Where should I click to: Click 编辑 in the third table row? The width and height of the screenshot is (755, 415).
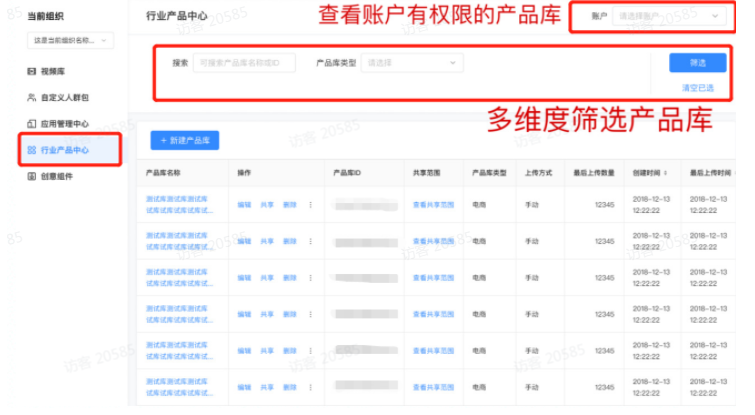pos(244,278)
